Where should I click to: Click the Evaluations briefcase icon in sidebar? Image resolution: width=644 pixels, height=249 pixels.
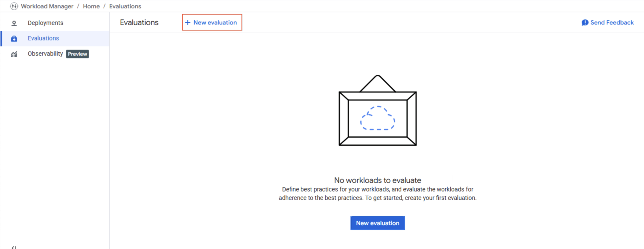point(14,39)
